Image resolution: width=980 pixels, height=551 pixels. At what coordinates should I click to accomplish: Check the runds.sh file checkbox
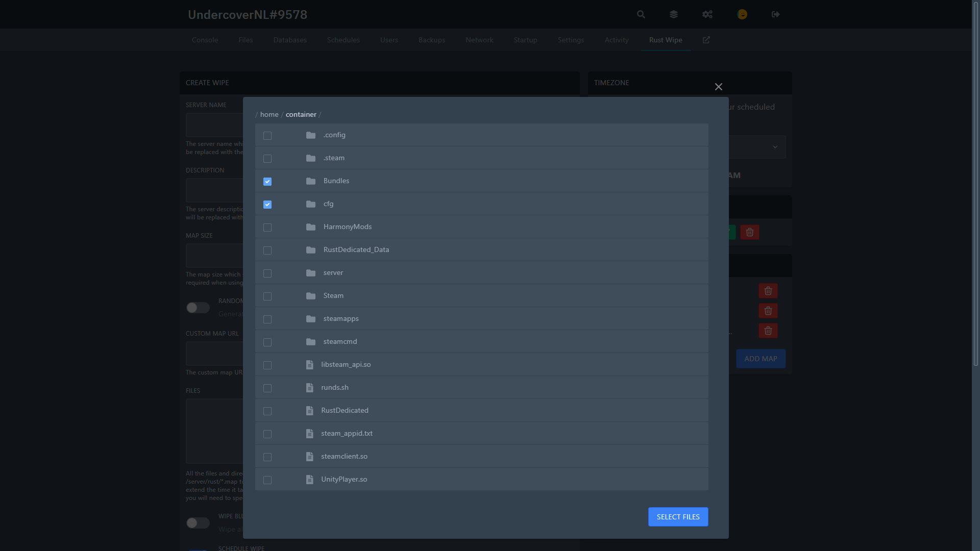click(x=267, y=388)
